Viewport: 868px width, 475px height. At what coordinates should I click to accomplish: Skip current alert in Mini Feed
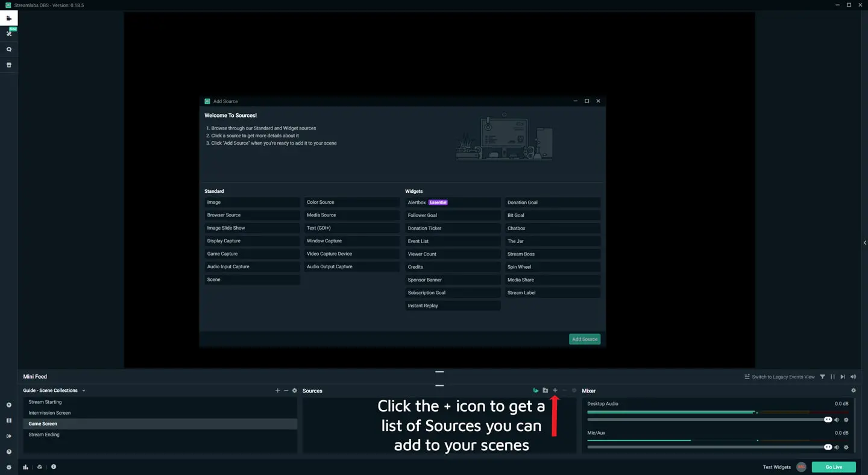(843, 377)
